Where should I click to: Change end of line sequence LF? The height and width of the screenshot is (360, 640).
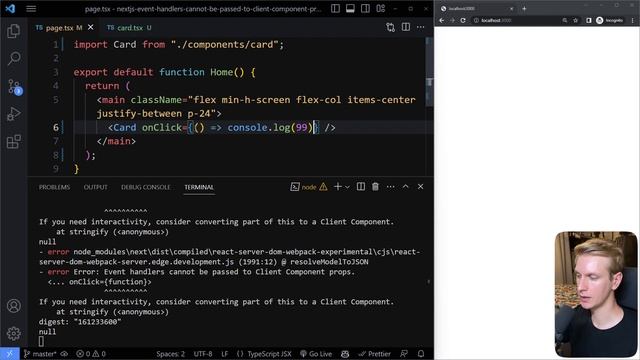224,354
